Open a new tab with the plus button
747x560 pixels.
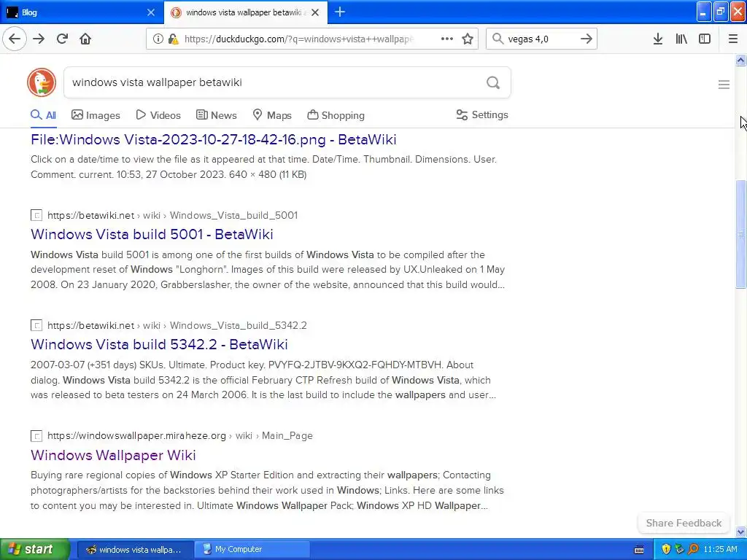click(340, 12)
